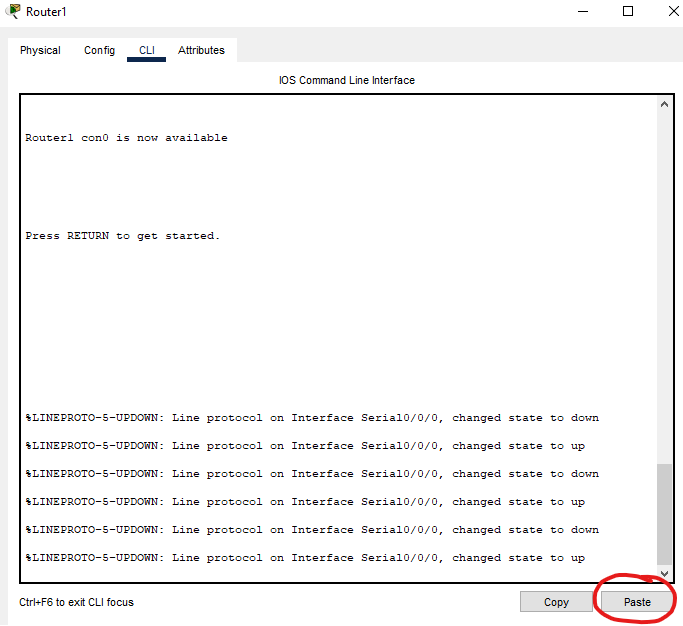Click the IOS Command Line Interface heading

pos(346,80)
